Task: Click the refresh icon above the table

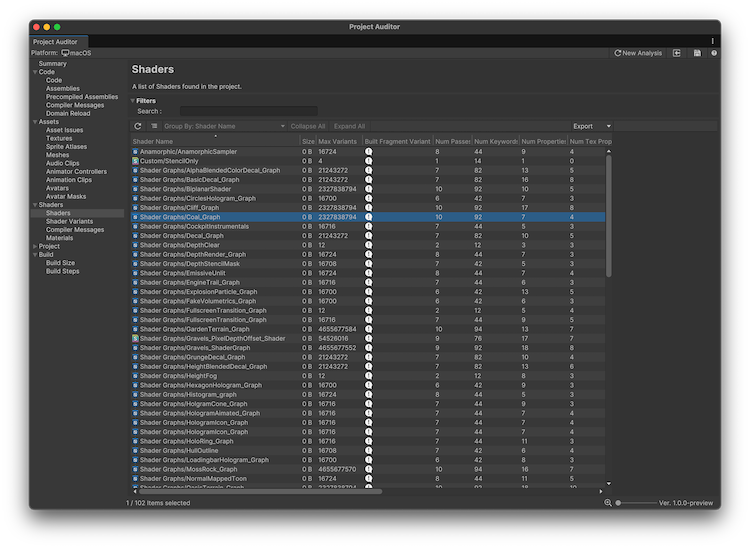Action: pyautogui.click(x=138, y=127)
